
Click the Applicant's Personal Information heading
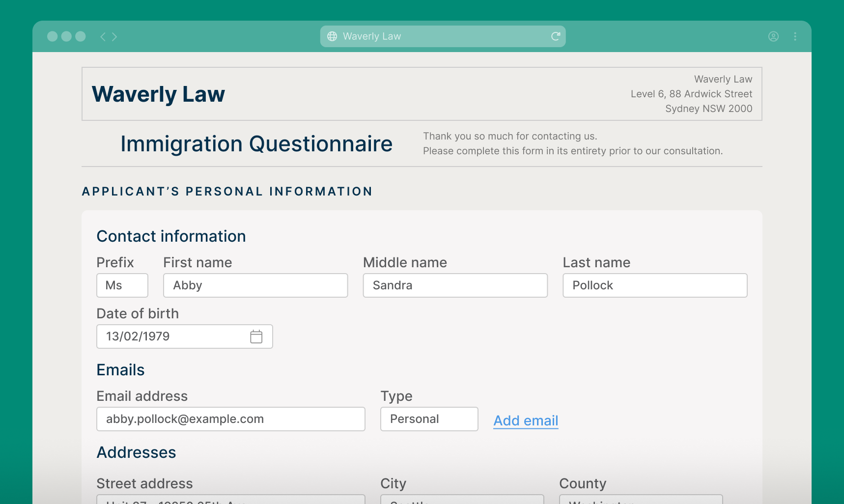click(227, 192)
